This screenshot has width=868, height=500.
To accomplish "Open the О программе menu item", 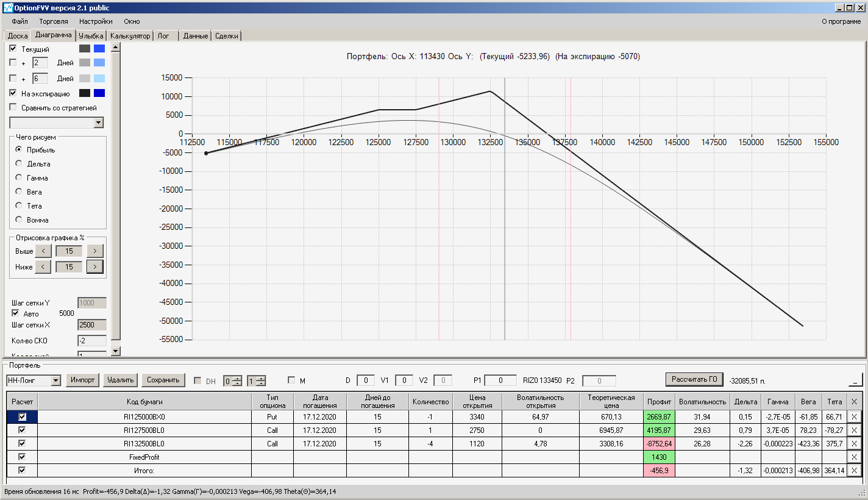I will [x=841, y=21].
